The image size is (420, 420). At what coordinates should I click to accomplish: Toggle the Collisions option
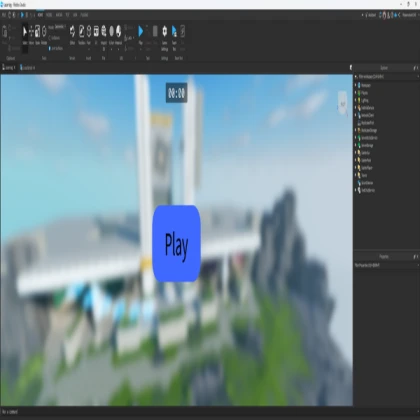(55, 38)
